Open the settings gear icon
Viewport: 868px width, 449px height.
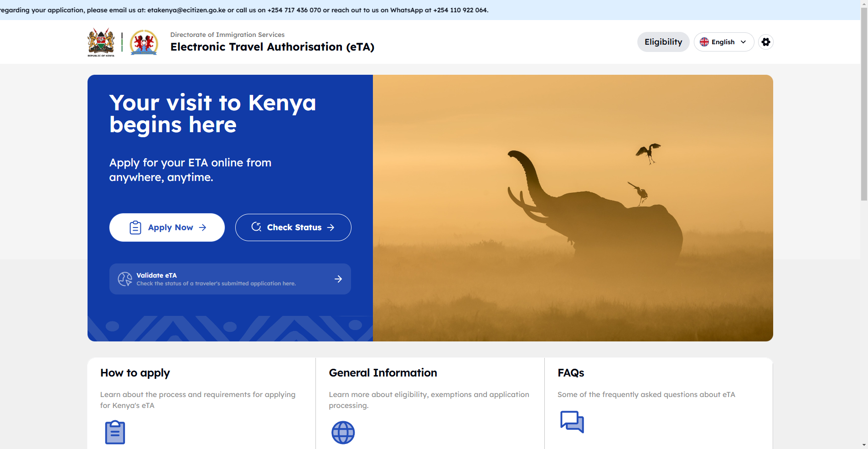[x=766, y=42]
